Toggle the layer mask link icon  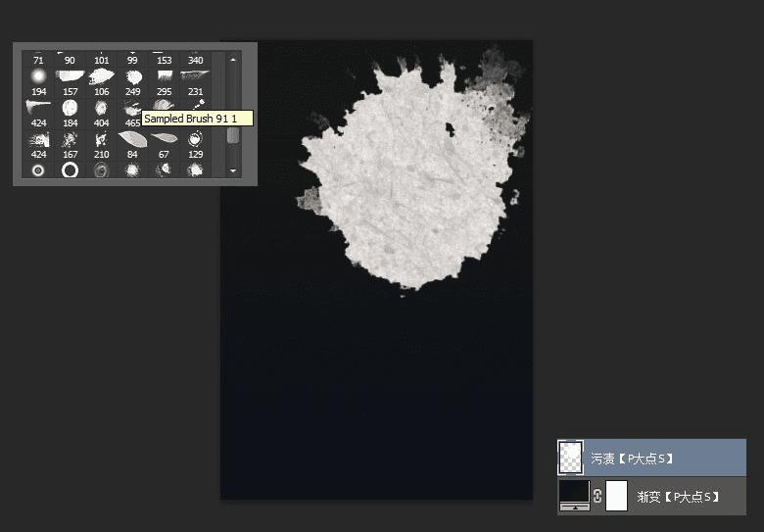point(597,496)
